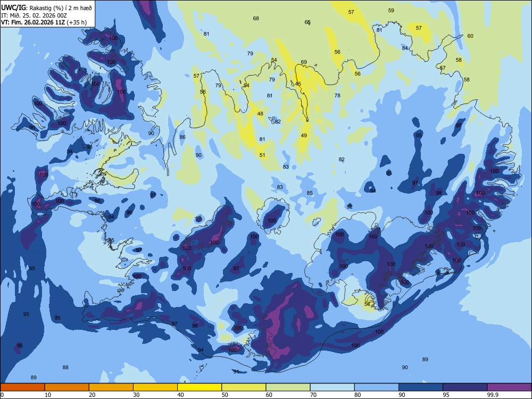Click the 60–70 pale green legend segment
The height and width of the screenshot is (399, 532).
click(x=288, y=387)
